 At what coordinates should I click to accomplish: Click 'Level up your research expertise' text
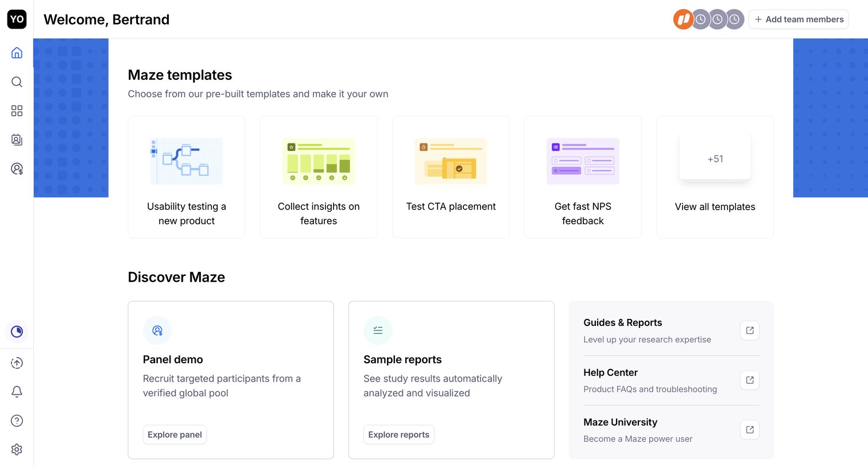pos(647,340)
